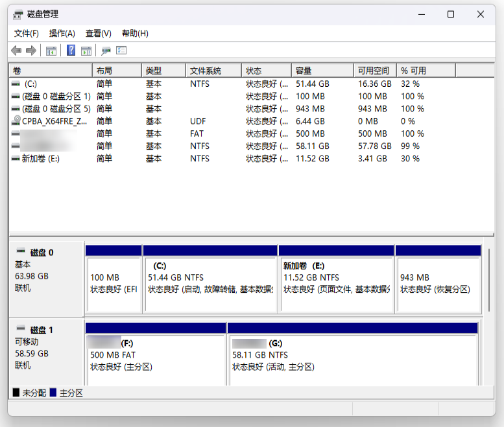Click the FAT file system cell in the list
Viewport: 504px width, 427px height.
pyautogui.click(x=197, y=133)
